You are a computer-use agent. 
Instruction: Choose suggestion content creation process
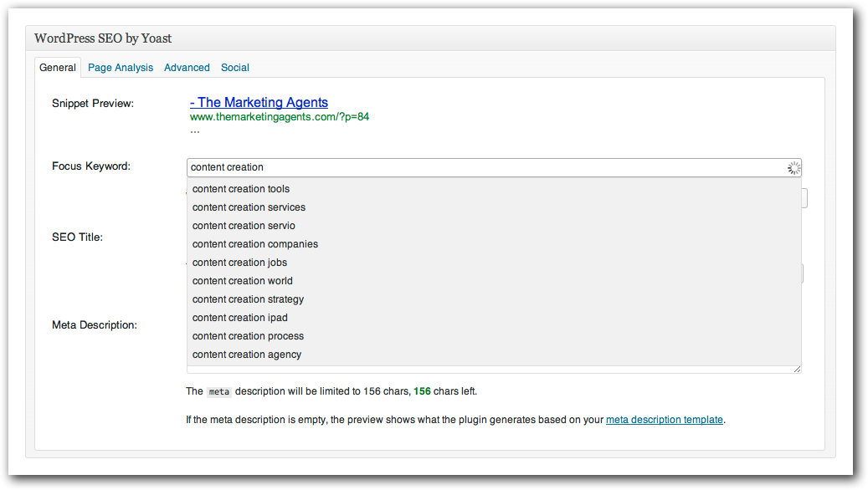tap(494, 336)
